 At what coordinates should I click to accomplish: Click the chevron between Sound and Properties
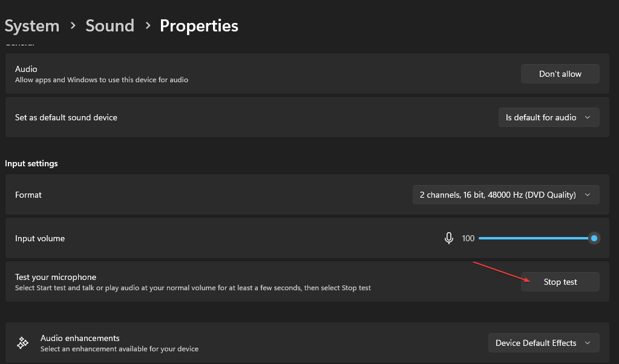147,26
